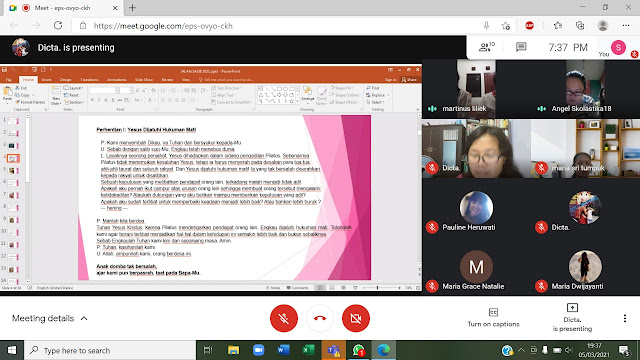Open the Insert ribbon tab in PowerPoint
The width and height of the screenshot is (640, 360).
pyautogui.click(x=47, y=80)
